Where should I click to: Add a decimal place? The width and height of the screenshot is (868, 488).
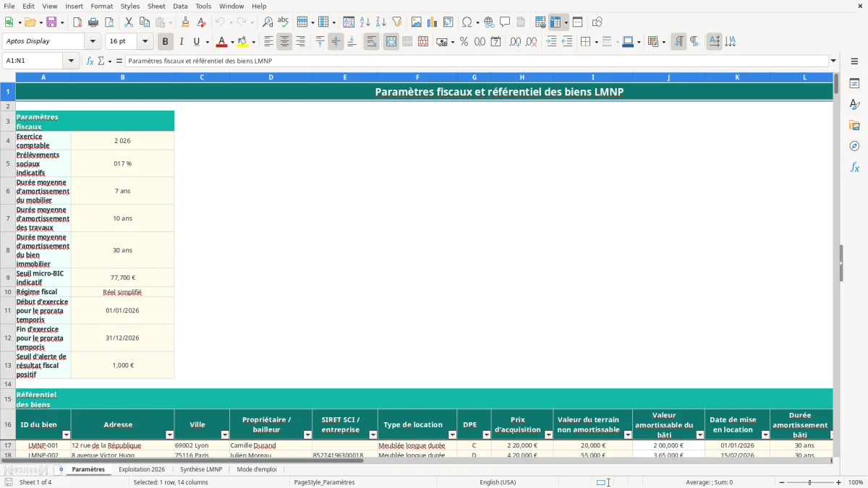click(516, 42)
